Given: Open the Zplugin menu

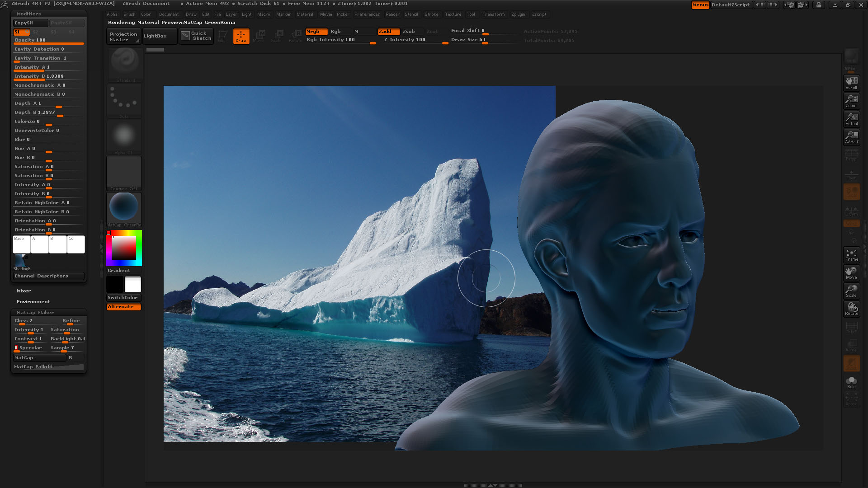Looking at the screenshot, I should pos(518,14).
